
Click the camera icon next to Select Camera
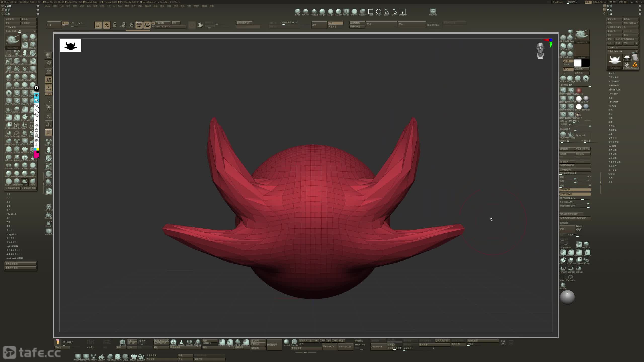click(147, 25)
